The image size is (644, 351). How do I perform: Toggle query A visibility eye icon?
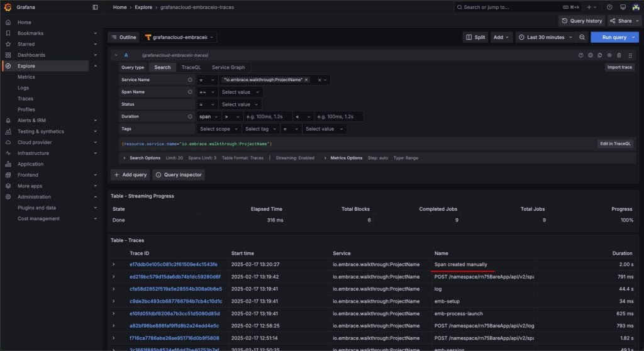[609, 55]
